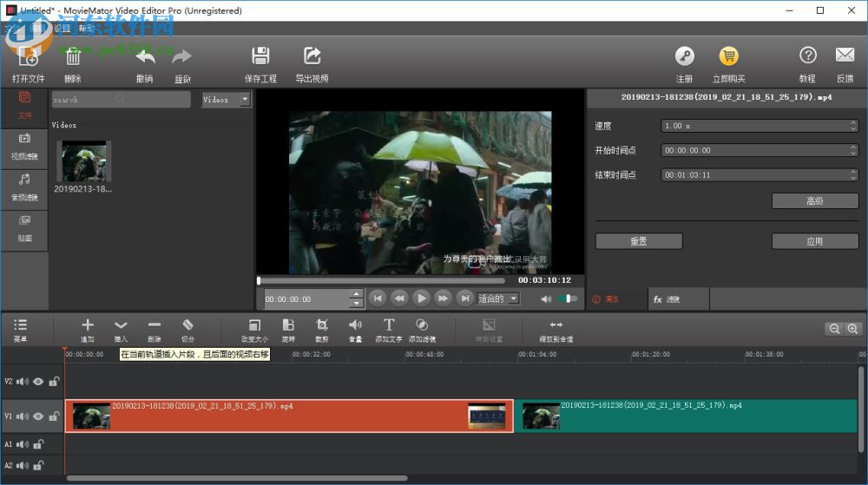Mute track V2 audio

(x=23, y=382)
